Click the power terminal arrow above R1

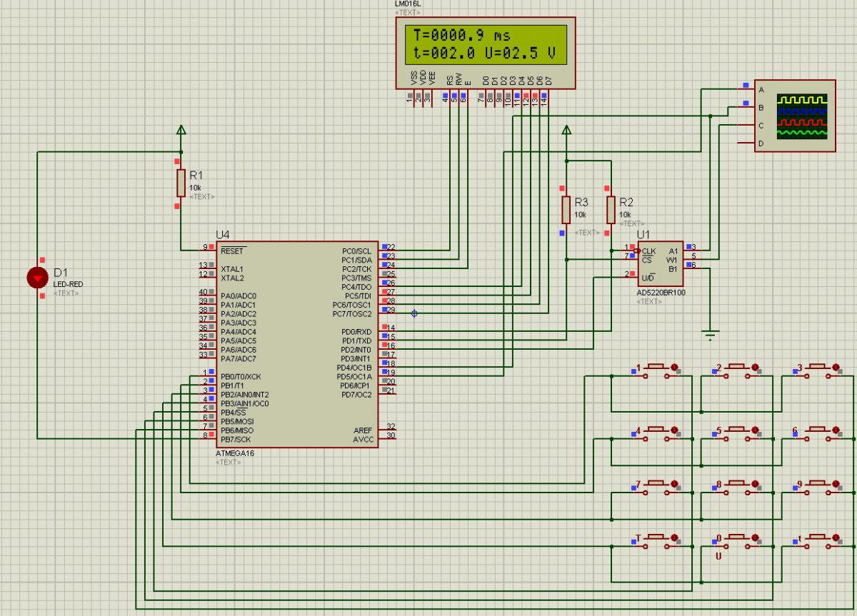click(181, 130)
